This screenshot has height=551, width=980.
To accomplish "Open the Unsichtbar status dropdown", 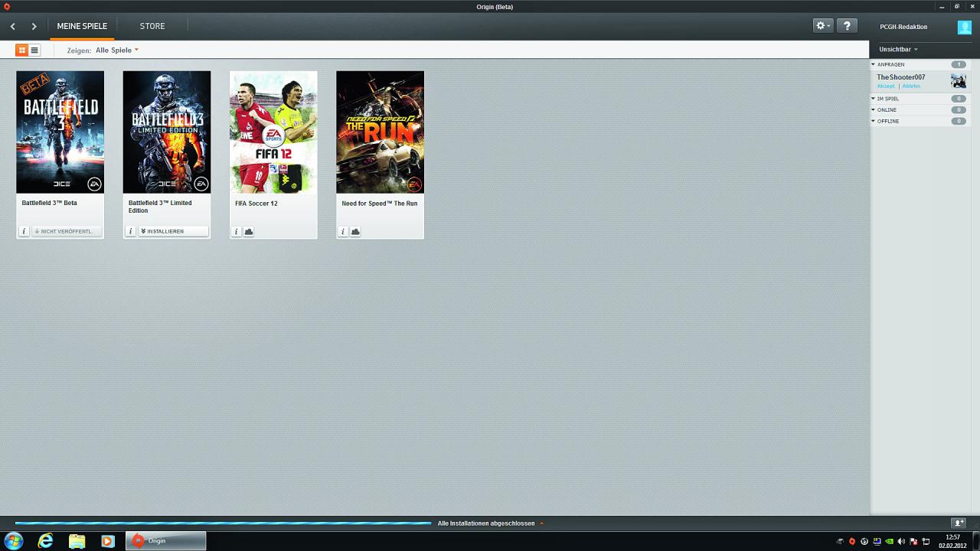I will pos(898,50).
